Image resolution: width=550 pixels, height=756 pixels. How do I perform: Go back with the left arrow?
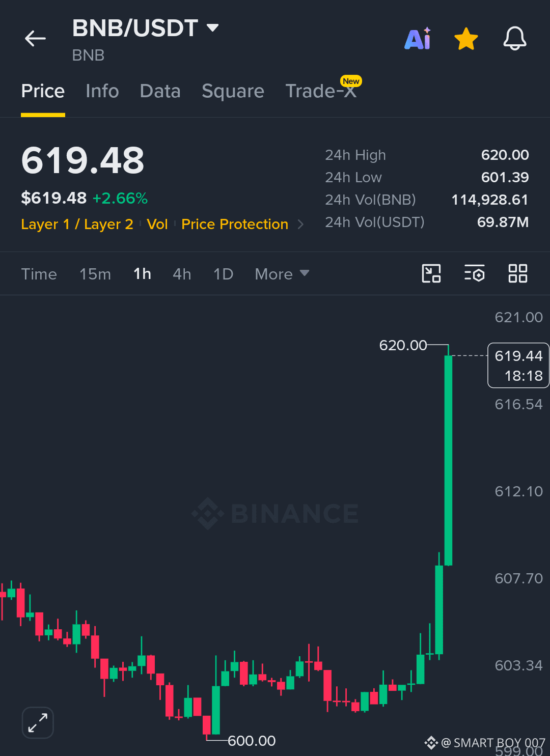click(35, 38)
